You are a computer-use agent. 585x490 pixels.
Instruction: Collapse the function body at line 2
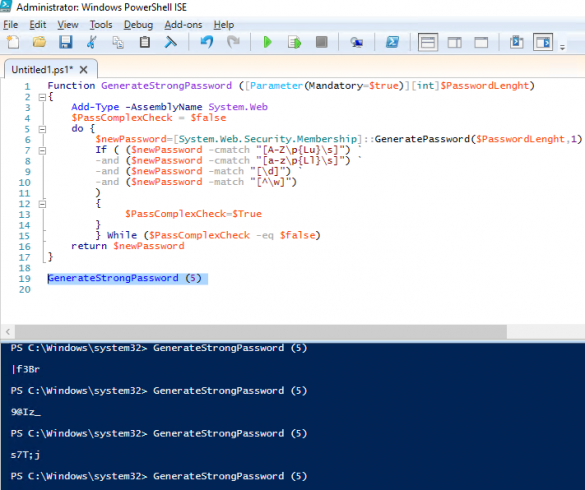coord(42,97)
